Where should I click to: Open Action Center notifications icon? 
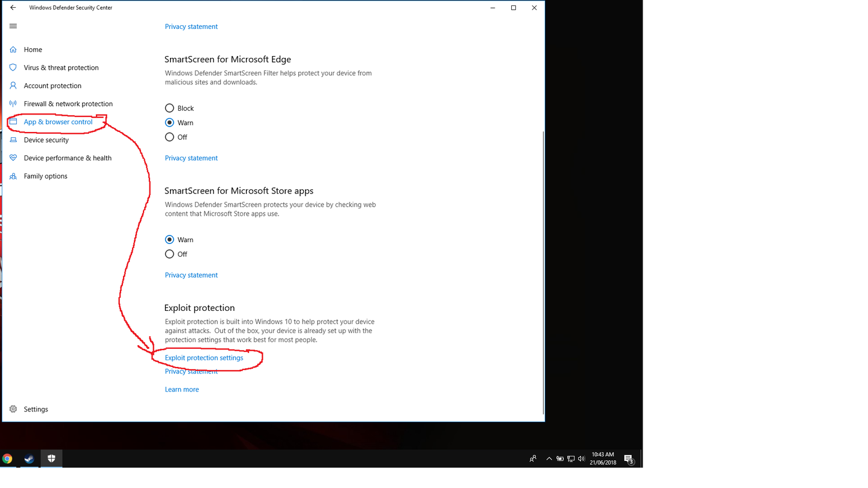pos(629,459)
